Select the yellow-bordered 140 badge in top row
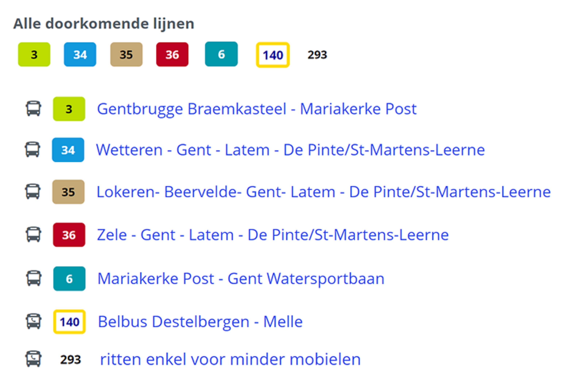Screen dimensions: 576x392 tap(273, 55)
